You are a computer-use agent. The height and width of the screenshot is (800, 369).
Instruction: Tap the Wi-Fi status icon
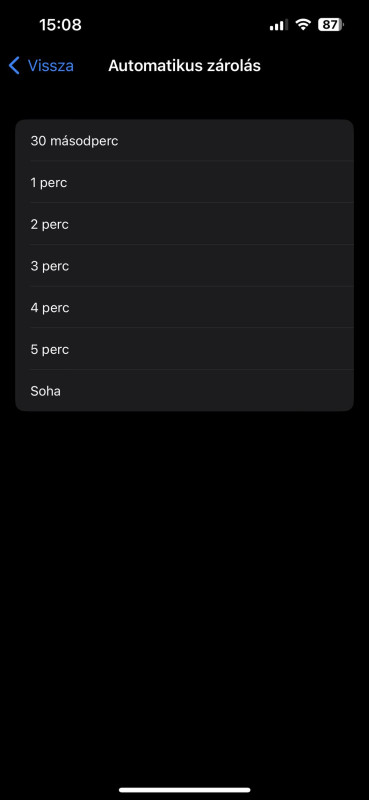pos(303,24)
